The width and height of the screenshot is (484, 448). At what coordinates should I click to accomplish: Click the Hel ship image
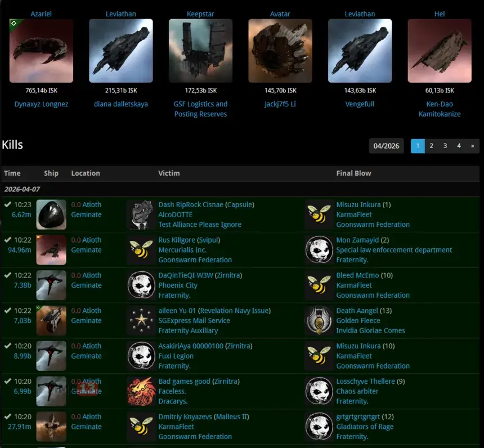[440, 51]
